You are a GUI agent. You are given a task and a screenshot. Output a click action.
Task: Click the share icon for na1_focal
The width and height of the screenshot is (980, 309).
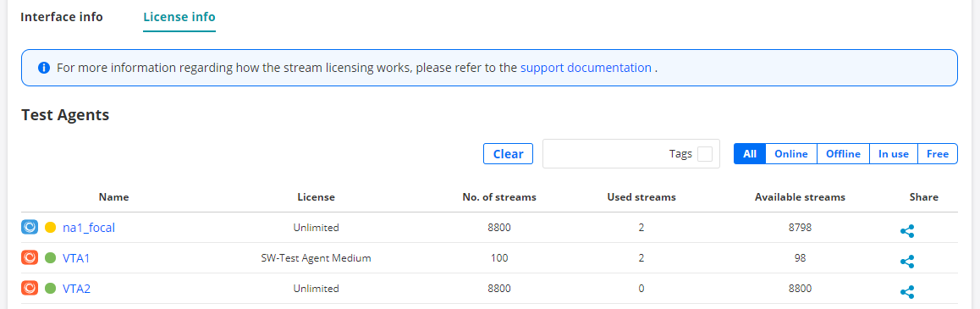point(907,231)
